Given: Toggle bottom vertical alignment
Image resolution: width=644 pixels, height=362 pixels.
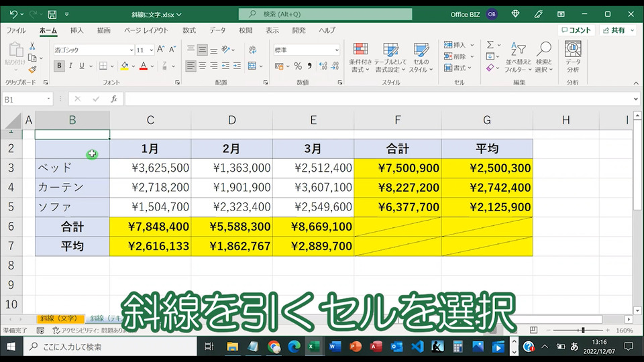Looking at the screenshot, I should click(x=213, y=50).
